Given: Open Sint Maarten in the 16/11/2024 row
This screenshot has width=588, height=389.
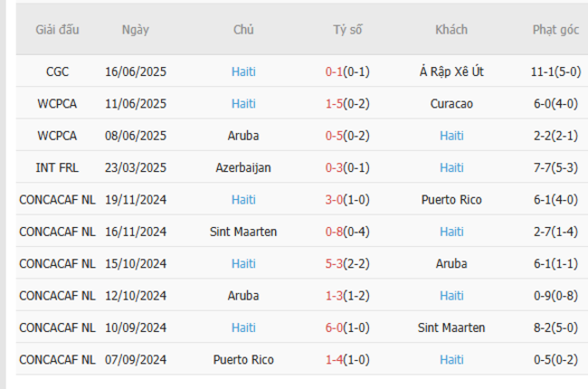Looking at the screenshot, I should click(x=243, y=232).
